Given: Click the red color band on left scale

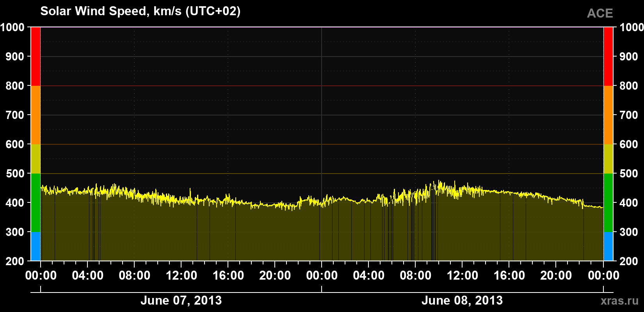Looking at the screenshot, I should (x=36, y=57).
